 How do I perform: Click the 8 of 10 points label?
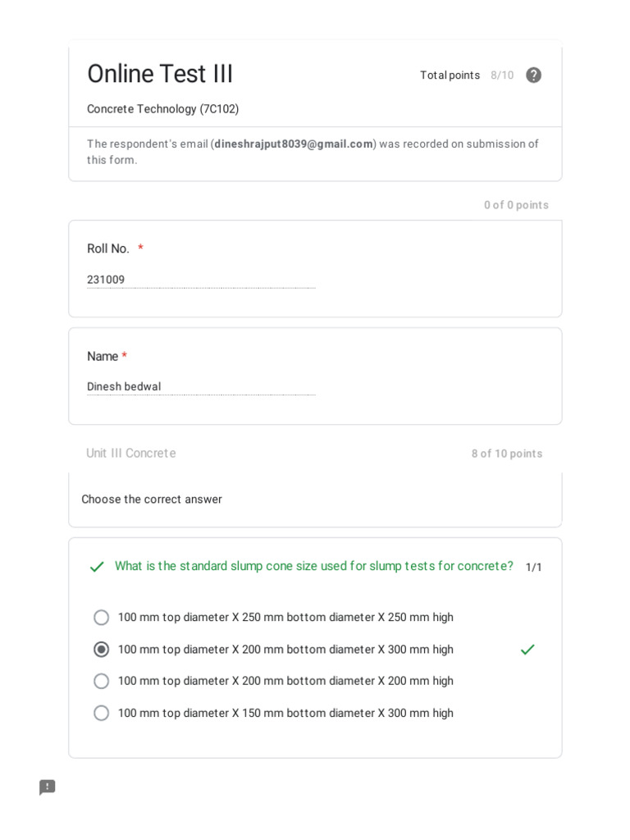pos(506,454)
